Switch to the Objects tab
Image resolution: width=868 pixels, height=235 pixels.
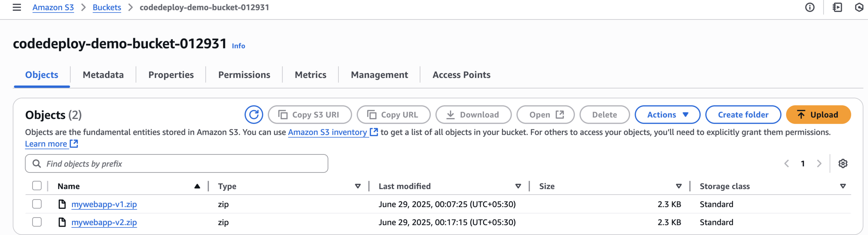click(x=42, y=75)
